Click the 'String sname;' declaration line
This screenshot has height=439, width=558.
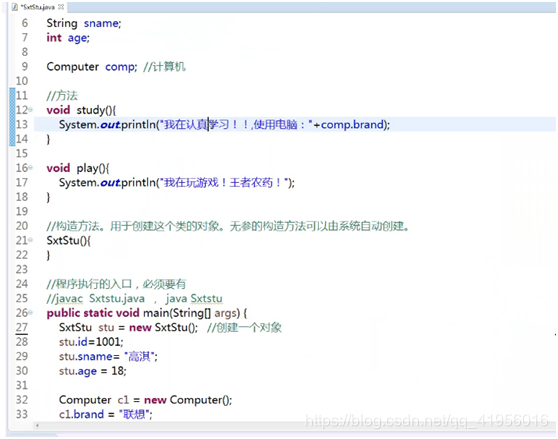pos(84,23)
